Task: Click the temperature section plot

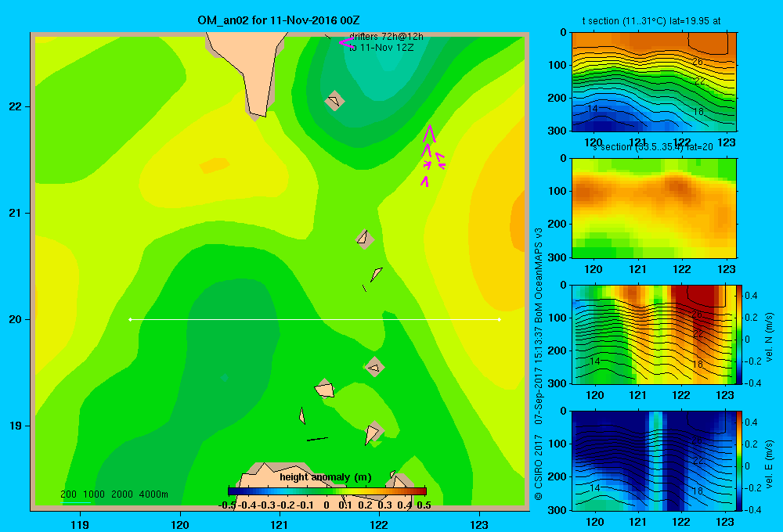Action: [x=654, y=82]
